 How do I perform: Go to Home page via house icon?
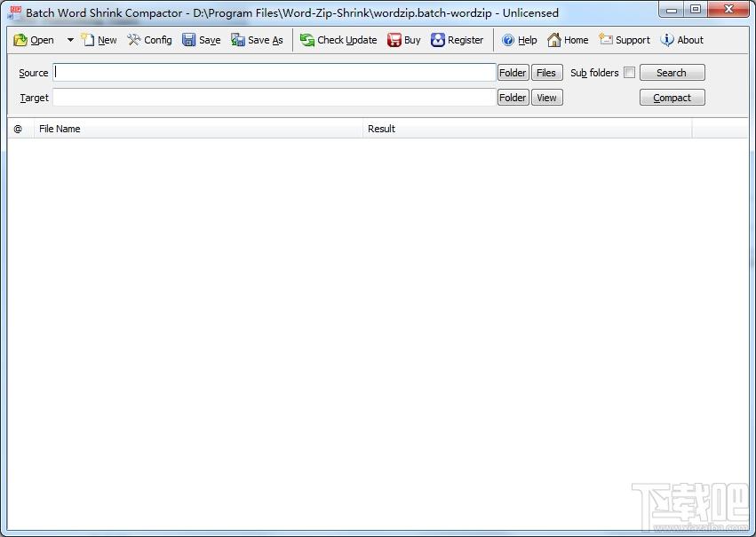(x=568, y=40)
